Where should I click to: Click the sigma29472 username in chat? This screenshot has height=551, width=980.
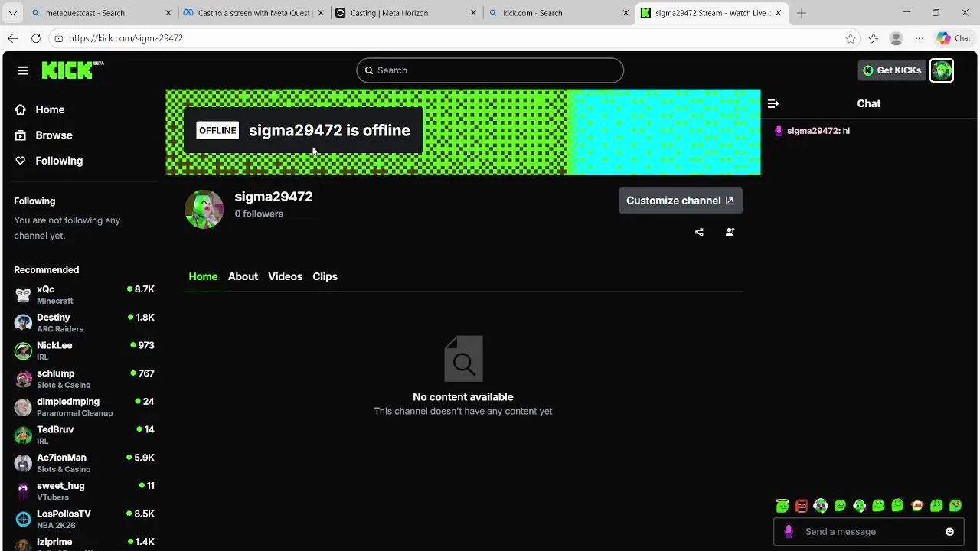click(813, 131)
